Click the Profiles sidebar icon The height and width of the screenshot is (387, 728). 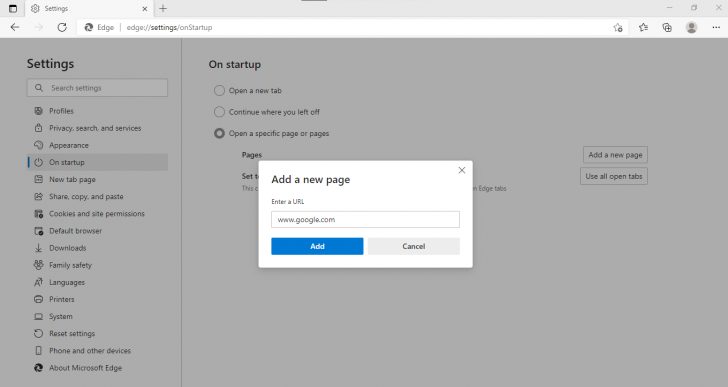click(x=39, y=111)
